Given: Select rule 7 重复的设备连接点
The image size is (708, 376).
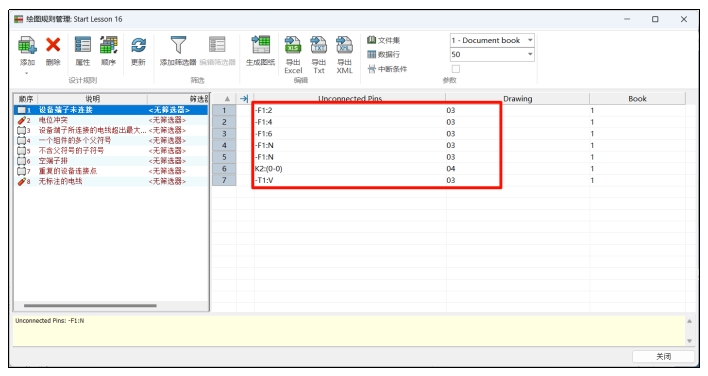Looking at the screenshot, I should (x=112, y=171).
